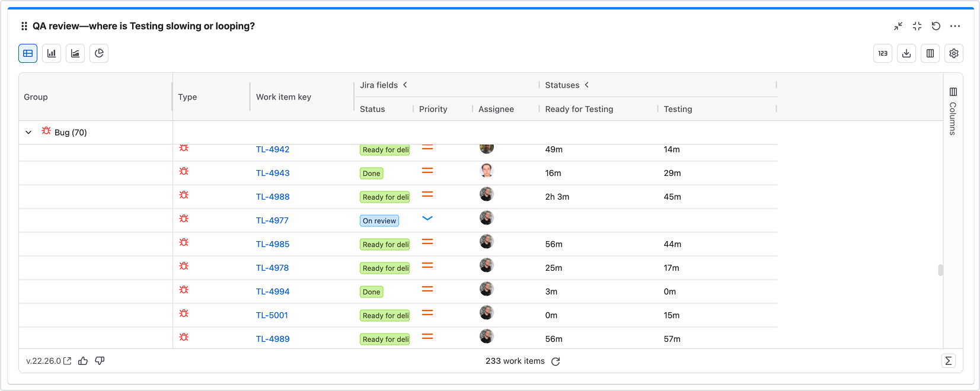Give thumbs down feedback
The width and height of the screenshot is (980, 391).
[x=100, y=361]
